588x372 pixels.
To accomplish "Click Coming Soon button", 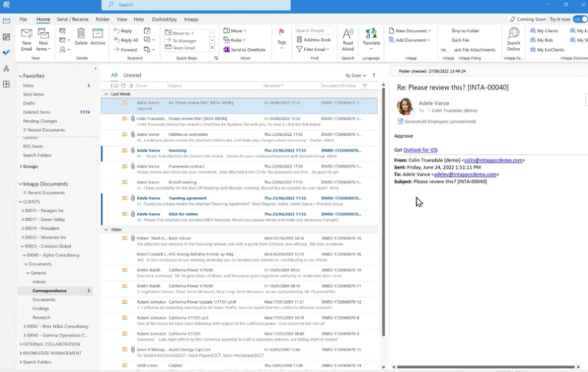I will coord(527,19).
